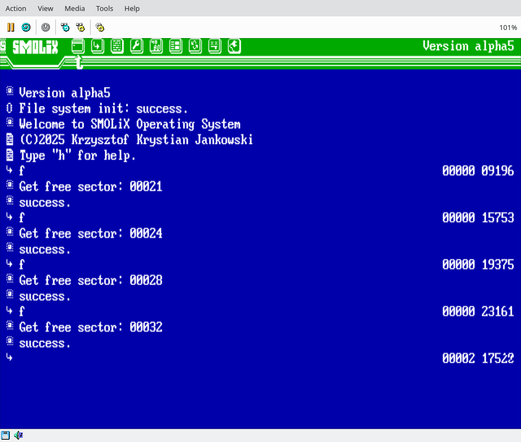Click the '00000 23161' counter value
This screenshot has width=521, height=442.
coord(478,312)
